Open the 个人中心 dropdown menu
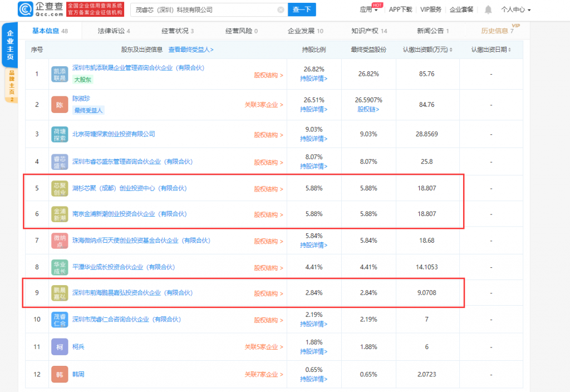The height and width of the screenshot is (392, 570). [x=515, y=9]
